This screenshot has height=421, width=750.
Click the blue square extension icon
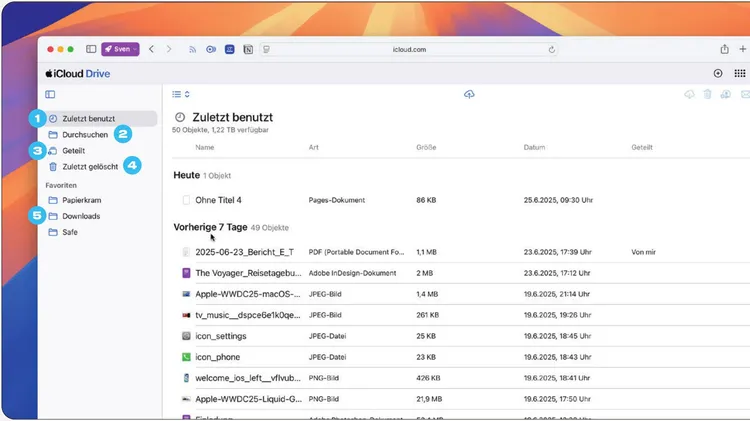point(230,49)
